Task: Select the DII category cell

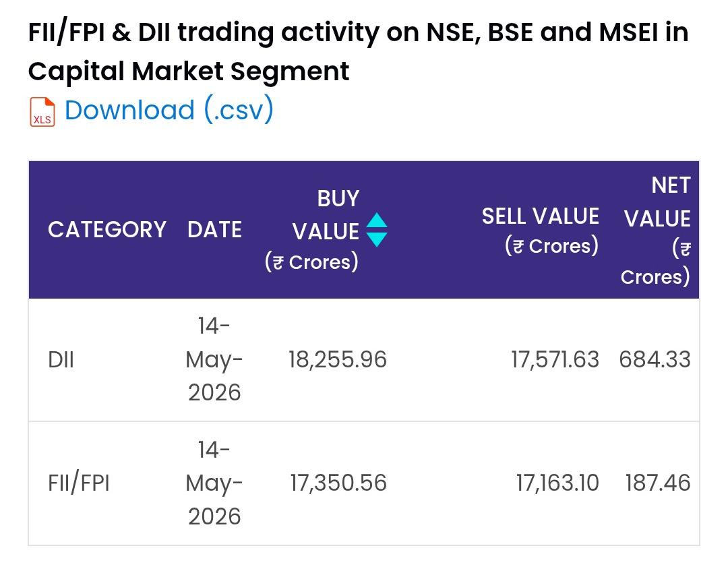Action: tap(61, 360)
